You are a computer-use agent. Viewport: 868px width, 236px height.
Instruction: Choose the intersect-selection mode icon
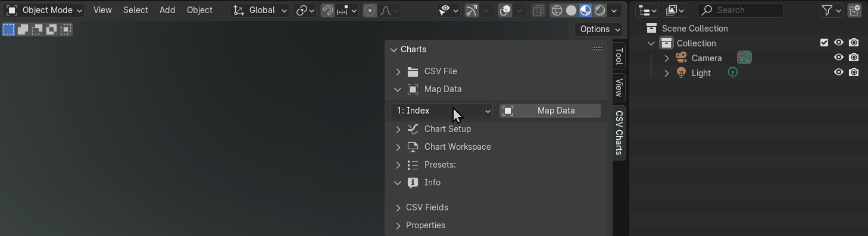tap(66, 29)
